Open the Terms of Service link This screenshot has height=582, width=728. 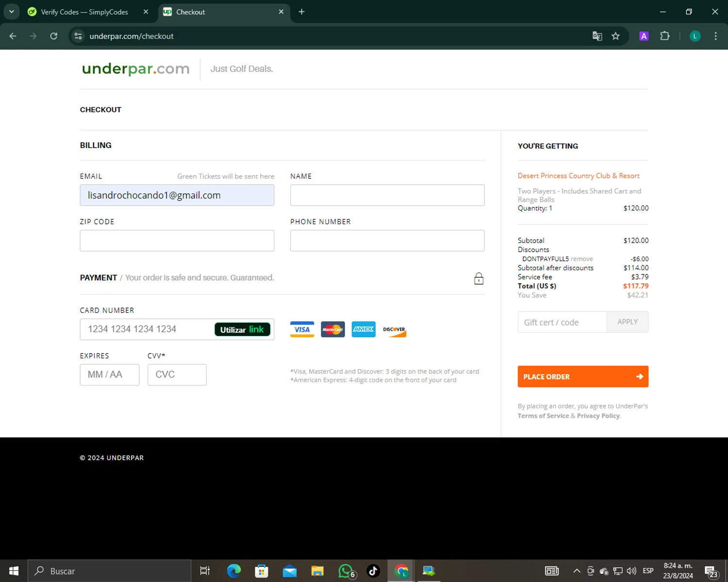click(x=543, y=416)
